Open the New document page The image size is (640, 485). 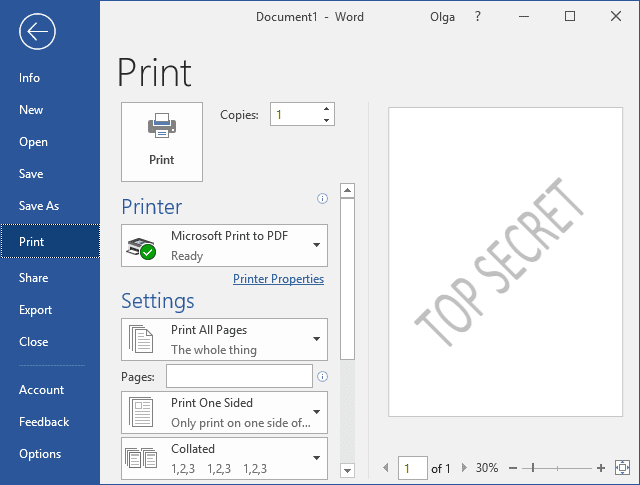tap(50, 110)
